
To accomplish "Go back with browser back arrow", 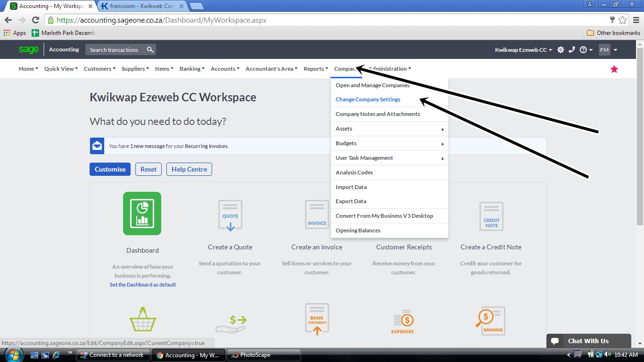I will coord(8,20).
